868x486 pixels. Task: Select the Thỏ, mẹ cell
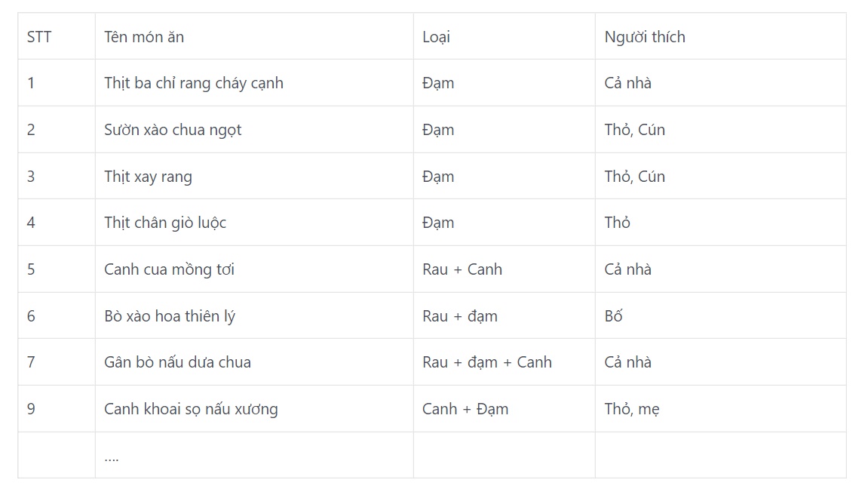tap(721, 409)
